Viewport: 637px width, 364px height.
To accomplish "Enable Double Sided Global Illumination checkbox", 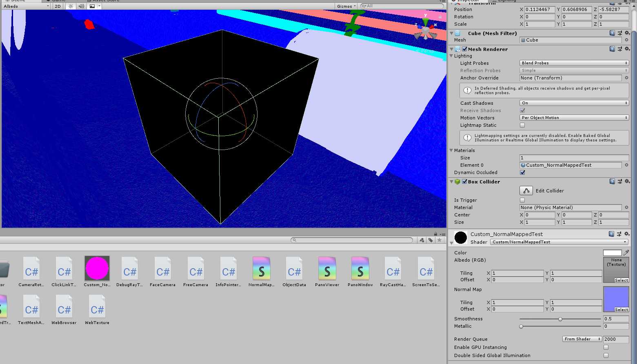I will pyautogui.click(x=606, y=355).
